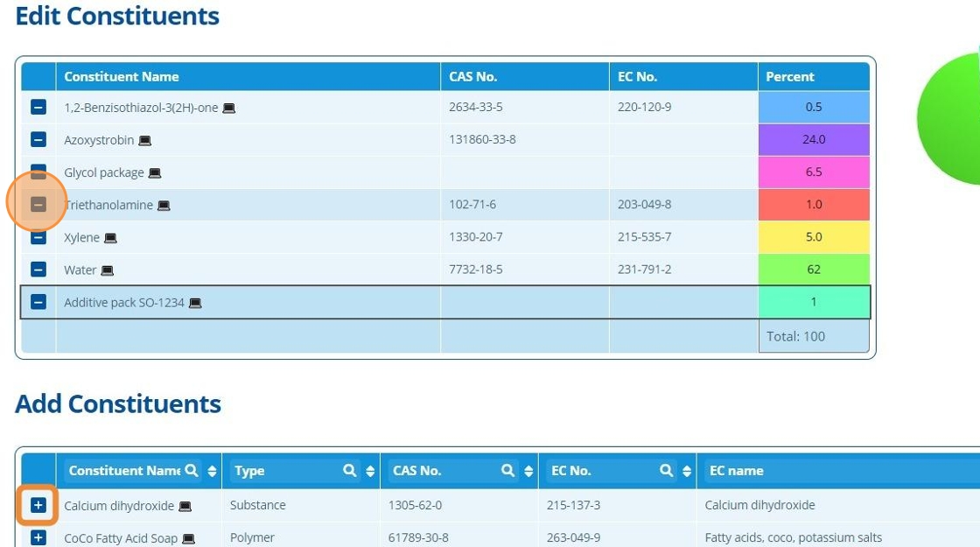The image size is (980, 547).
Task: Select CAS number 61789-30-8
Action: (418, 537)
